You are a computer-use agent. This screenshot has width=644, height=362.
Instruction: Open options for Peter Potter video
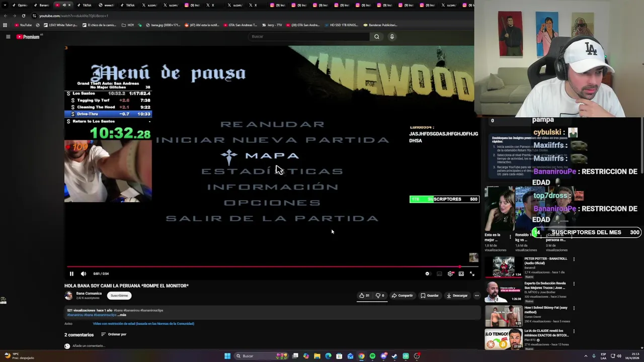[x=574, y=259]
